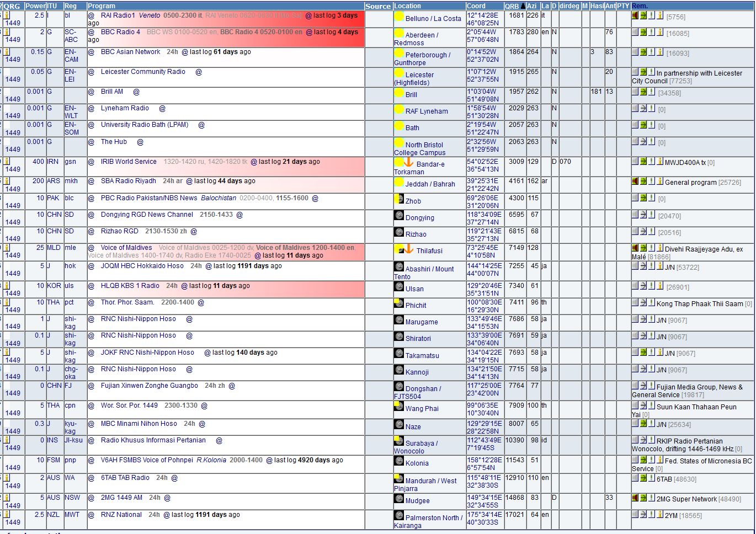Open the Belluno / La Costa location link
Viewport: 756px width, 534px height.
click(433, 18)
